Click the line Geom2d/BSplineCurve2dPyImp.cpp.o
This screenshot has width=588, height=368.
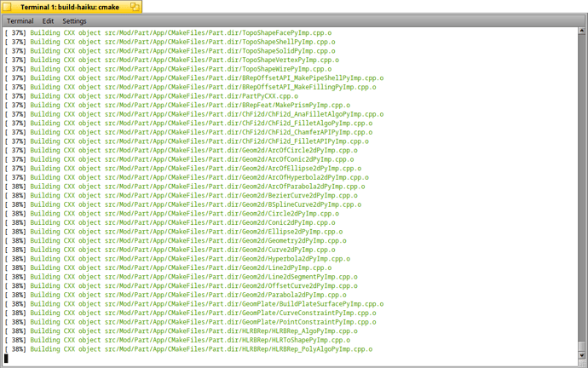[183, 204]
